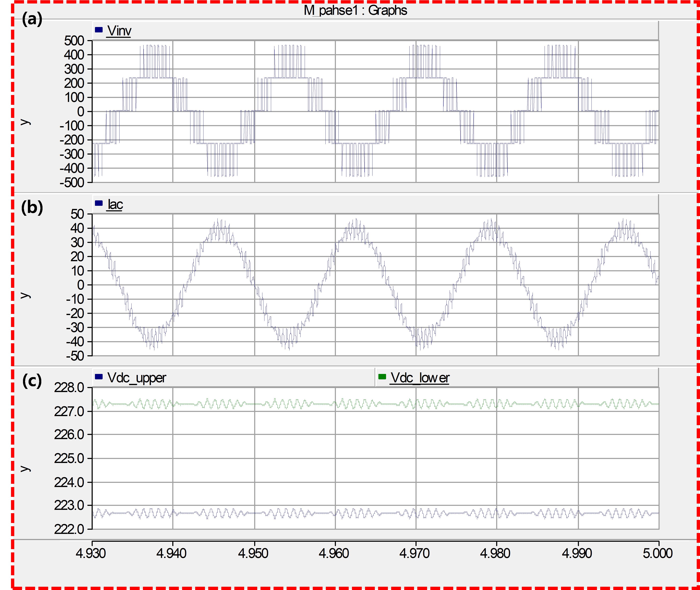
Task: Click the blue Iac legend color swatch
Action: (99, 203)
